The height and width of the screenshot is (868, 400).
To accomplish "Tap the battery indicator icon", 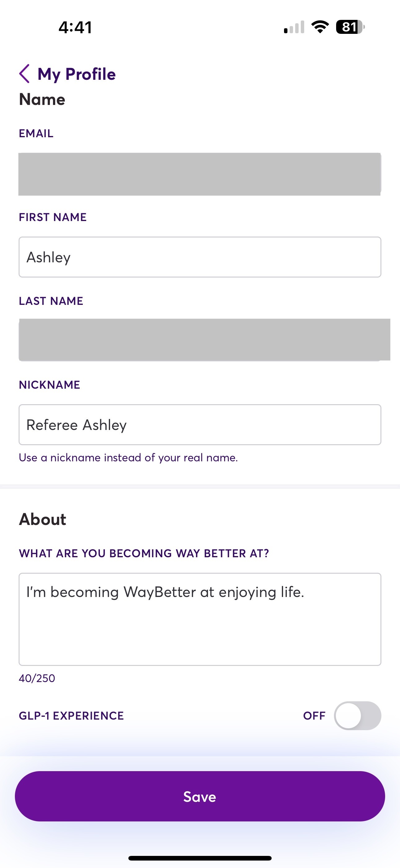I will (x=350, y=27).
